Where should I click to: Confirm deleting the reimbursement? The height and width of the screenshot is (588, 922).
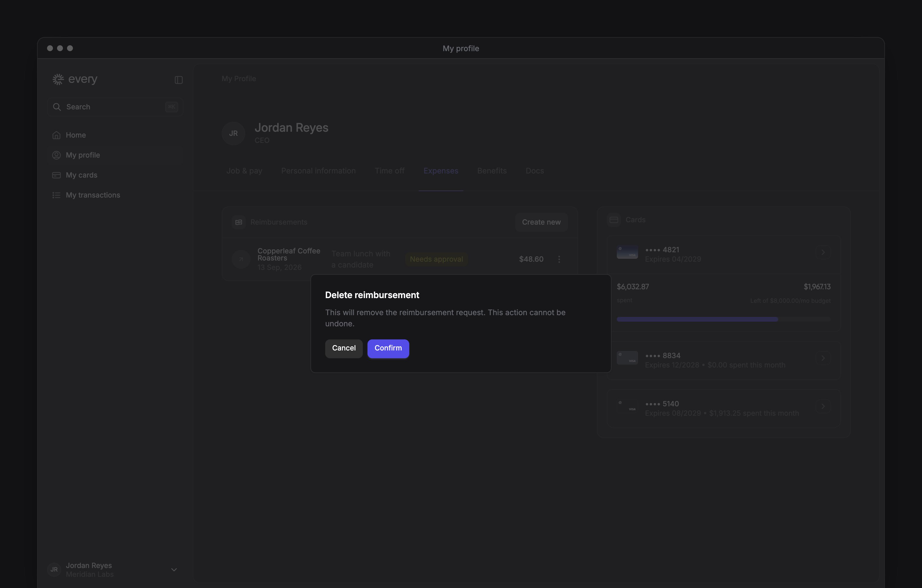388,348
